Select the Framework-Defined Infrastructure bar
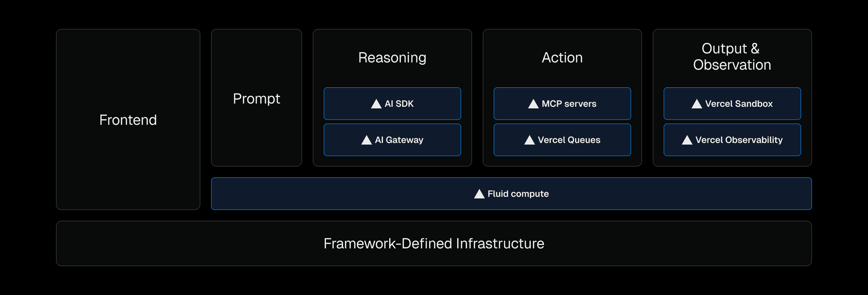This screenshot has height=295, width=868. (434, 243)
